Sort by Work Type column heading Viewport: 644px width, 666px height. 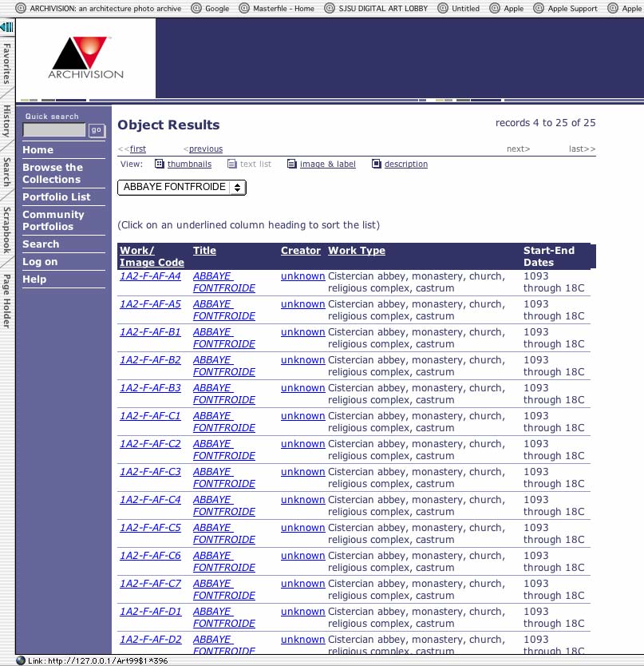pyautogui.click(x=357, y=251)
